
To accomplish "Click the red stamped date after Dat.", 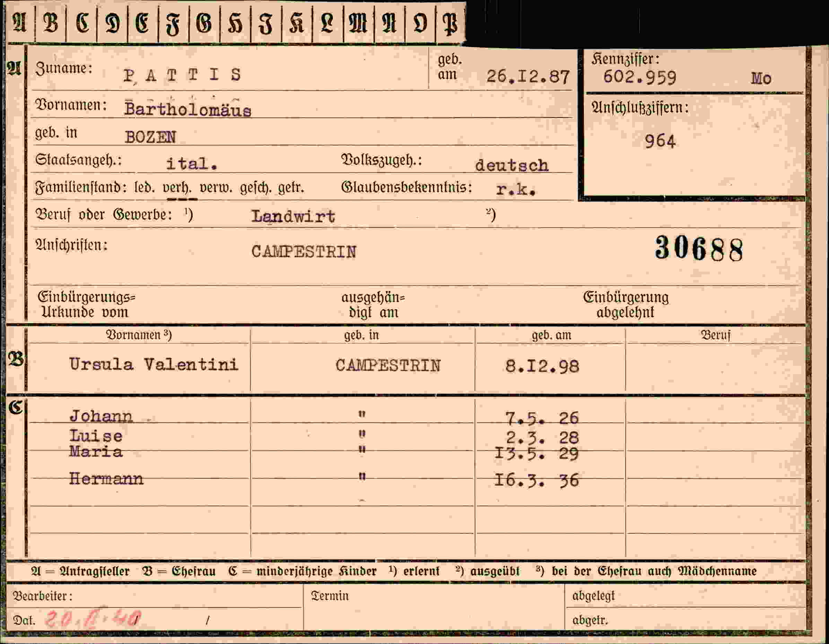I will 93,619.
